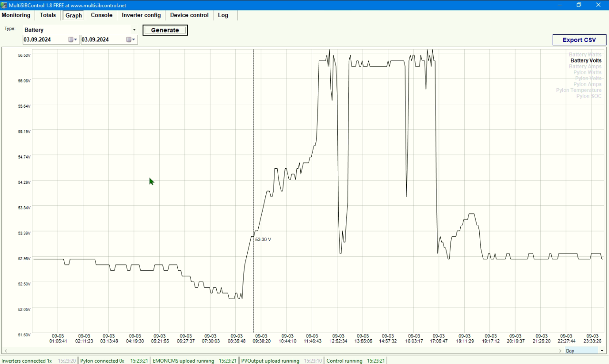
Task: Click the Export CSV button
Action: click(579, 40)
